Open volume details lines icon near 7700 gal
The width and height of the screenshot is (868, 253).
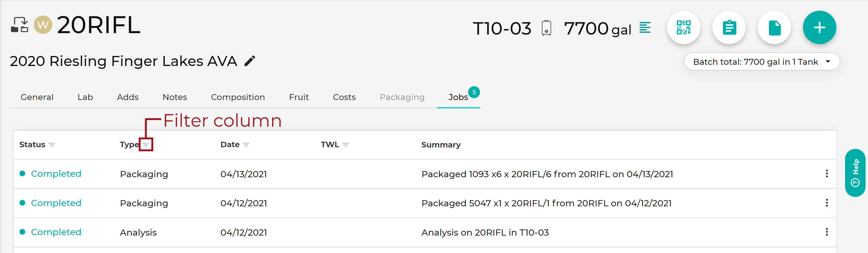(645, 28)
